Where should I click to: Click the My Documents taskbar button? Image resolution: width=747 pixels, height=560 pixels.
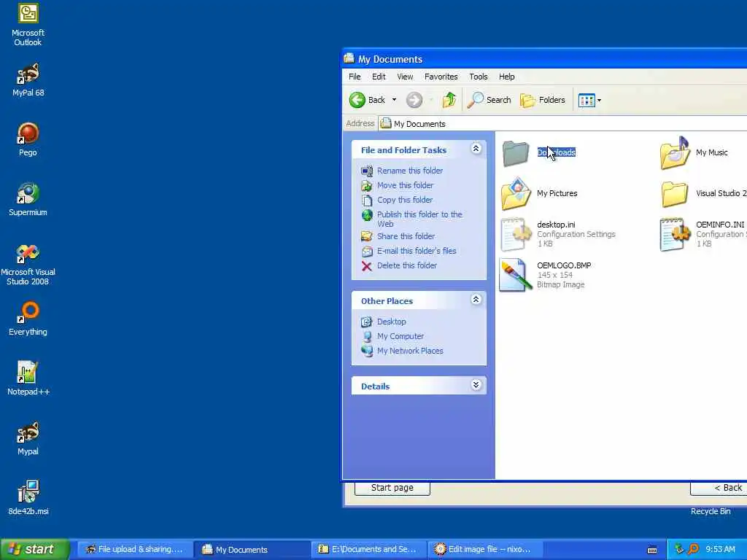[x=252, y=550]
